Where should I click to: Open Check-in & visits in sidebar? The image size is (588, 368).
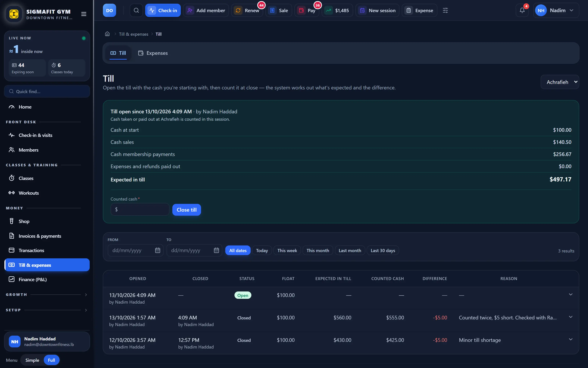[47, 135]
